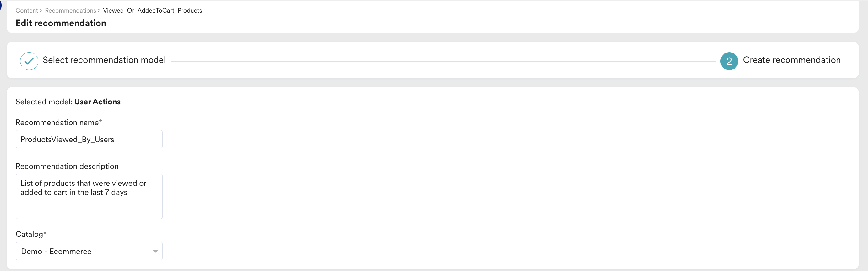Image resolution: width=868 pixels, height=271 pixels.
Task: Click the Edit recommendation page heading
Action: [61, 23]
